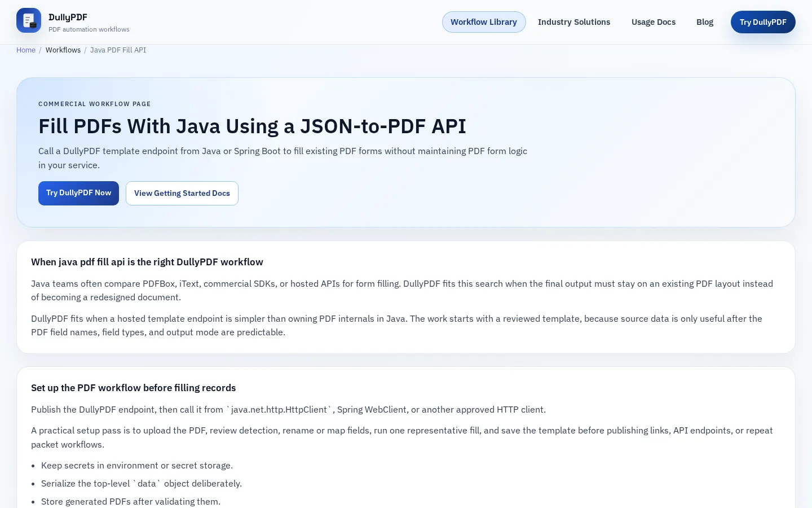Click the paragraph starting 'A practical setup pass'

402,437
